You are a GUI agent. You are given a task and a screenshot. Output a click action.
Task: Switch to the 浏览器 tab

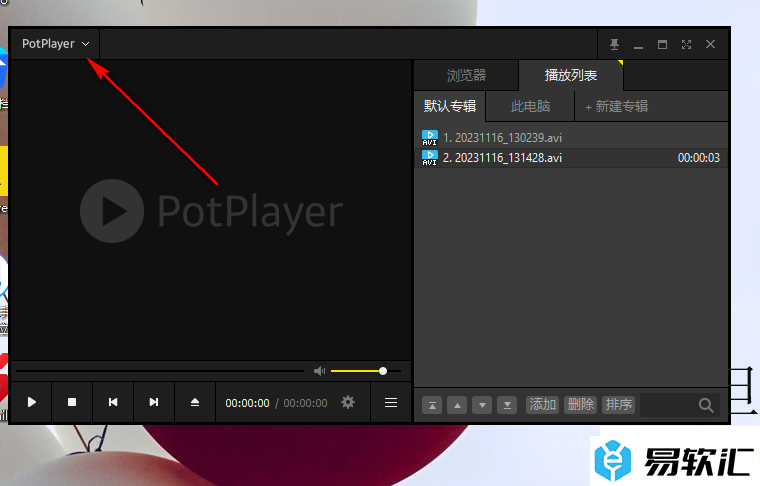466,76
